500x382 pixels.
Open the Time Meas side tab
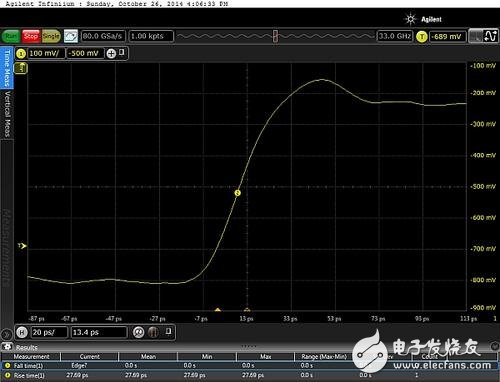[x=7, y=68]
